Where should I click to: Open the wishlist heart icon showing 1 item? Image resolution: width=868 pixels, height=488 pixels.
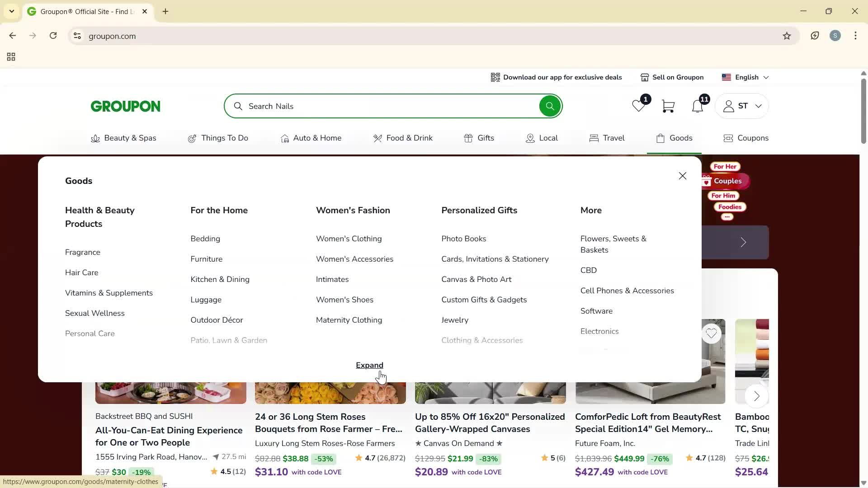639,107
